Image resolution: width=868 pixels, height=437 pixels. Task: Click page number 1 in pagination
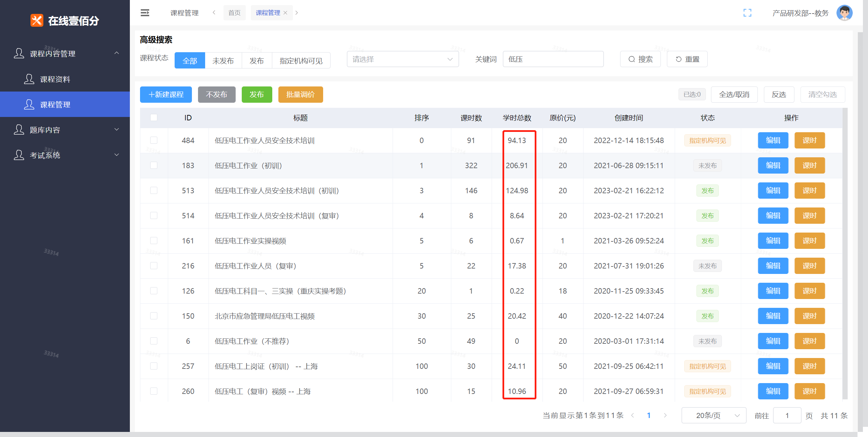point(649,415)
